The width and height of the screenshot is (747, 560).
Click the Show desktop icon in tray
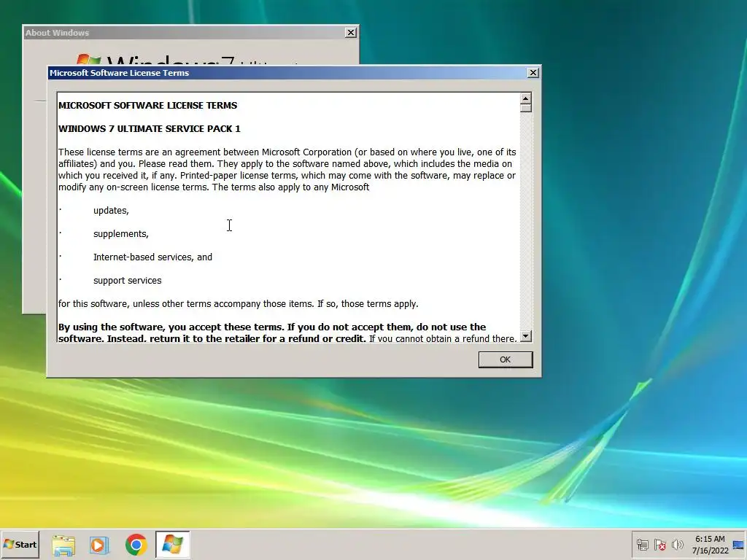739,545
